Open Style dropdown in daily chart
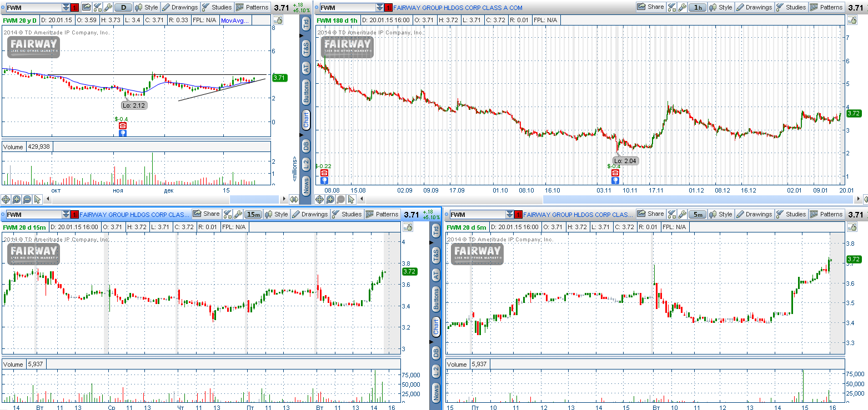The height and width of the screenshot is (410, 868). (147, 8)
